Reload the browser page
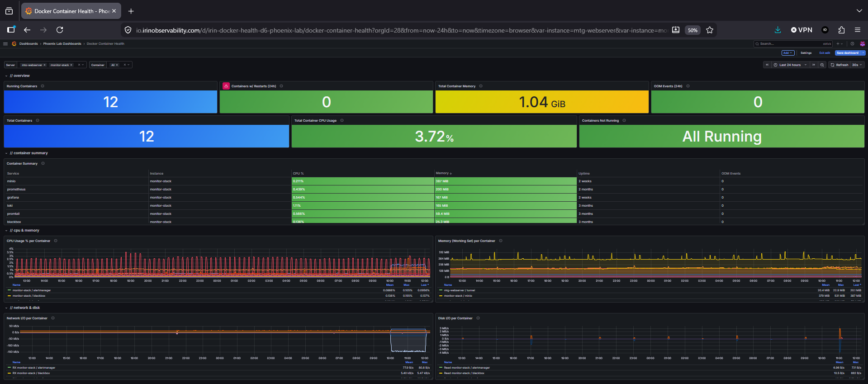This screenshot has width=868, height=384. pos(60,30)
